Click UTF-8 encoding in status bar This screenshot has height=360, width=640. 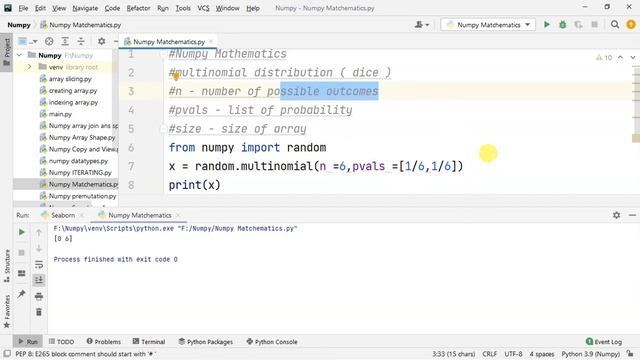(x=513, y=354)
